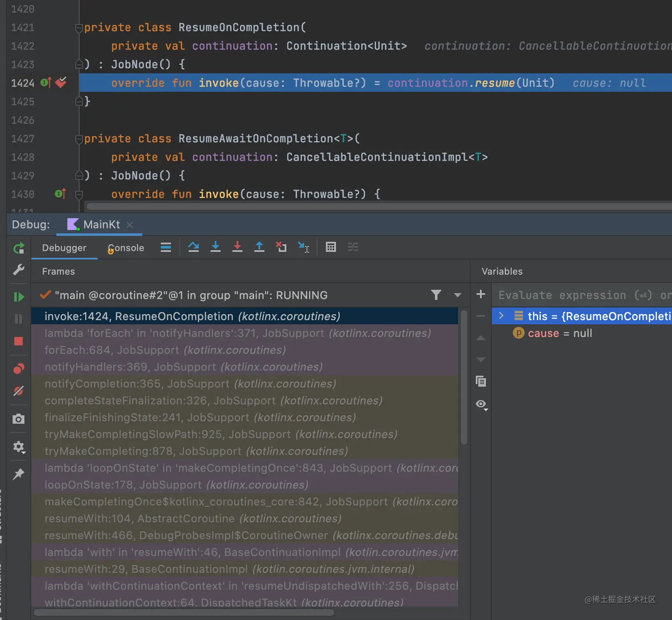Select frame notifyHandlers:369, JobSupport
This screenshot has width=672, height=620.
(244, 367)
